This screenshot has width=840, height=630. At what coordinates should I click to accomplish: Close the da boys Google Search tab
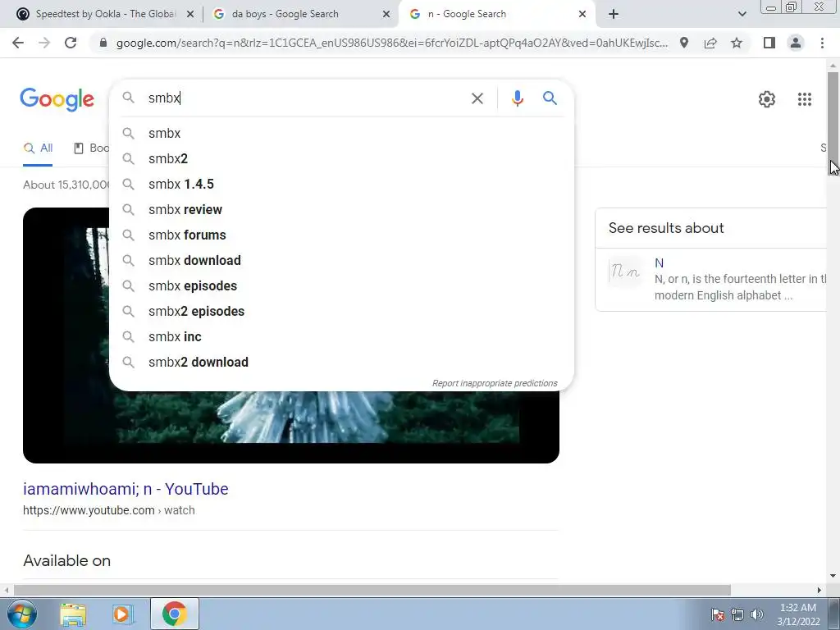click(386, 14)
